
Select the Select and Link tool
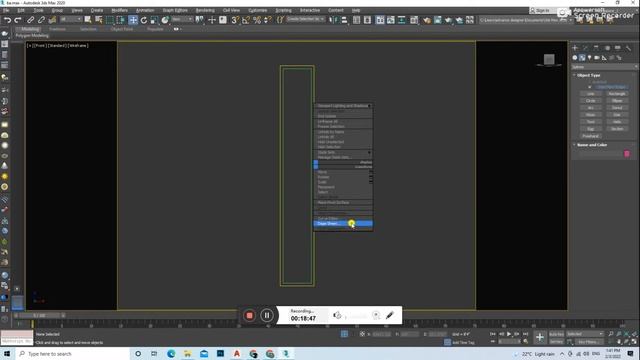pyautogui.click(x=31, y=20)
